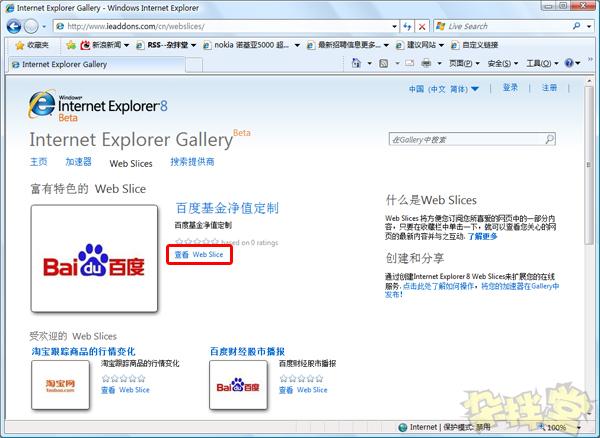Click the Live Search input box
Image resolution: width=600 pixels, height=438 pixels.
pyautogui.click(x=505, y=26)
